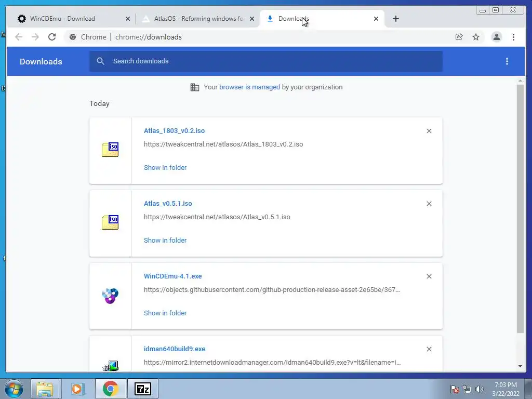The image size is (532, 399).
Task: Show Atlas_v0.5.1.iso in folder
Action: pos(165,240)
